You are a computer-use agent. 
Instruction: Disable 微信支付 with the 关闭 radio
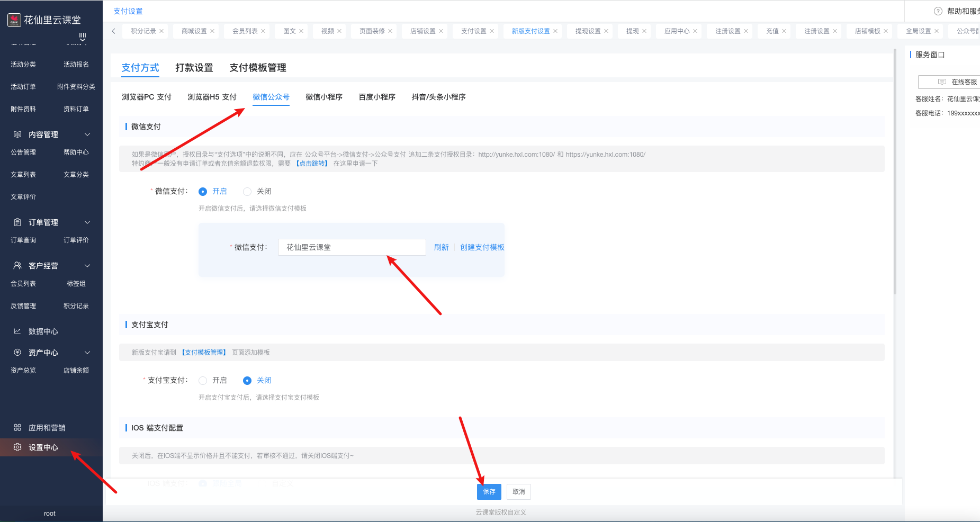click(x=247, y=192)
